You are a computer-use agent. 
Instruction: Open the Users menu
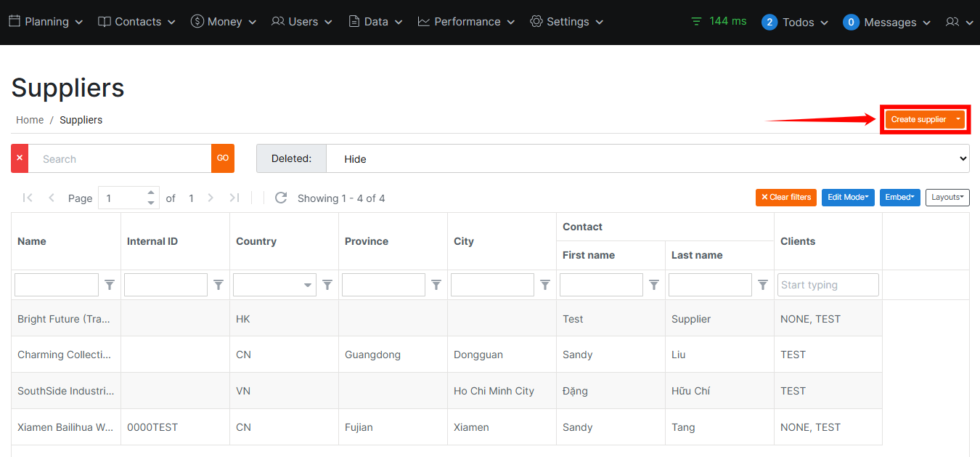(302, 22)
